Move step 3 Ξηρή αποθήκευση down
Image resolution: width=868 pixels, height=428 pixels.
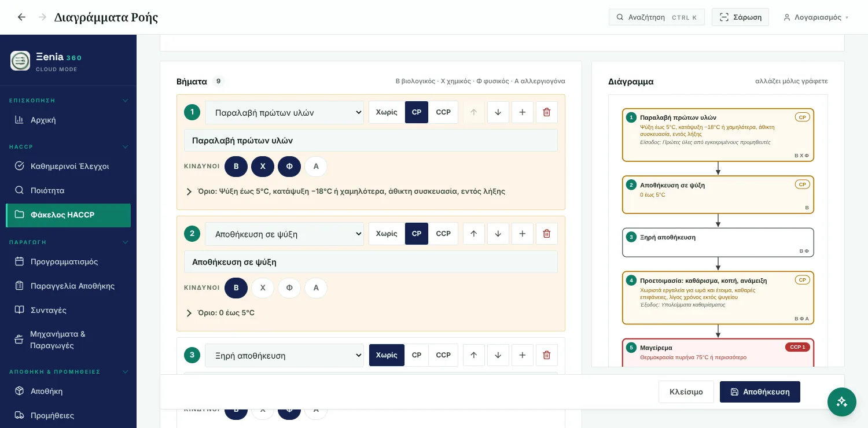498,355
